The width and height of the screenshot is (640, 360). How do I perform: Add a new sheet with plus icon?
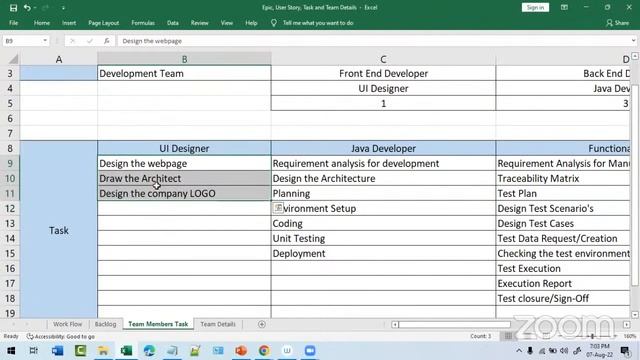point(262,324)
